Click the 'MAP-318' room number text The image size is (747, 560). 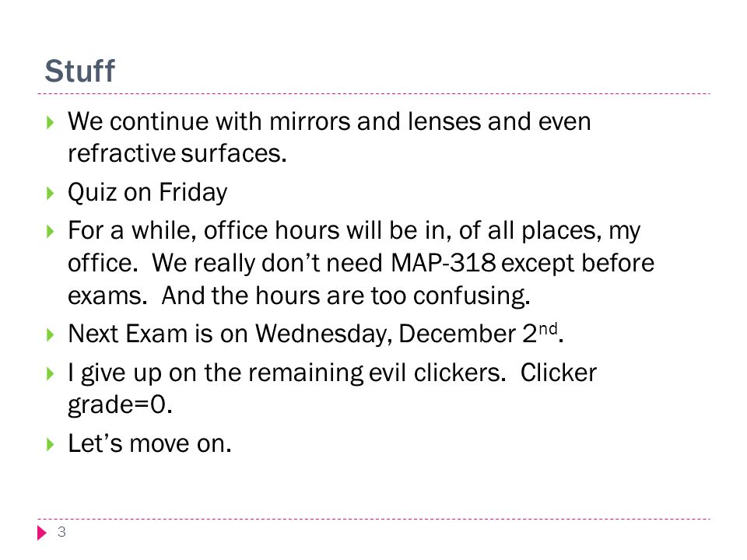click(443, 263)
